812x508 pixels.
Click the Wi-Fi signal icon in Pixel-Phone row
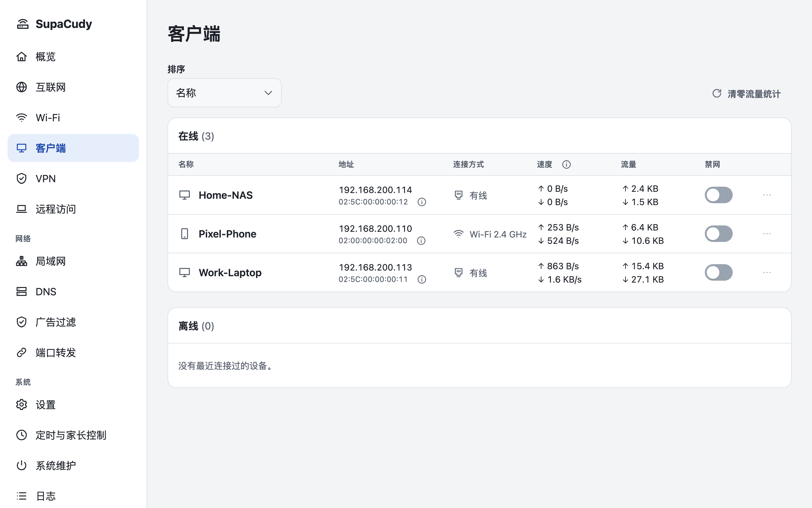(x=458, y=234)
